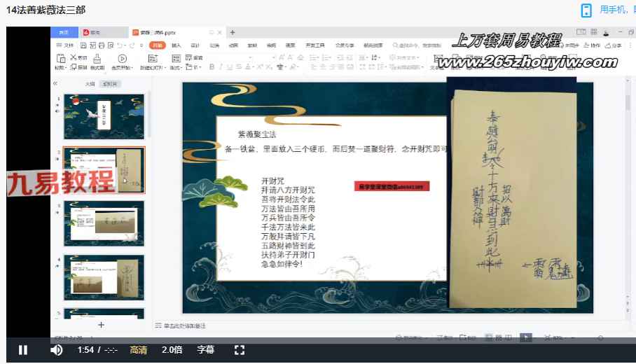The height and width of the screenshot is (364, 636).
Task: Click the print icon in quick access bar
Action: [x=102, y=45]
